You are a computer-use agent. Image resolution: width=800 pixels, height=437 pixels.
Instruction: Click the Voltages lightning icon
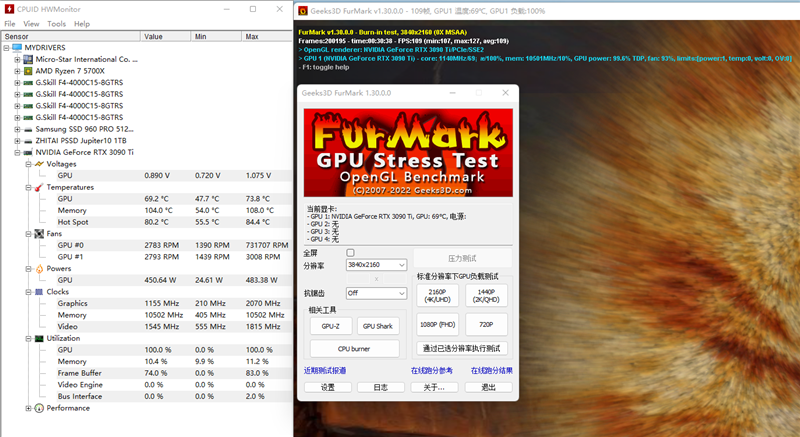39,164
